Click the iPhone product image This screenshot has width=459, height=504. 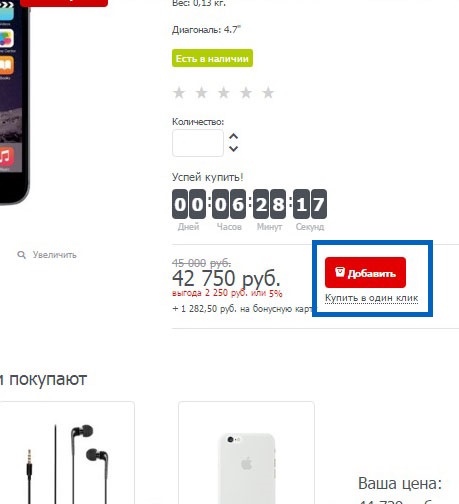(x=13, y=100)
